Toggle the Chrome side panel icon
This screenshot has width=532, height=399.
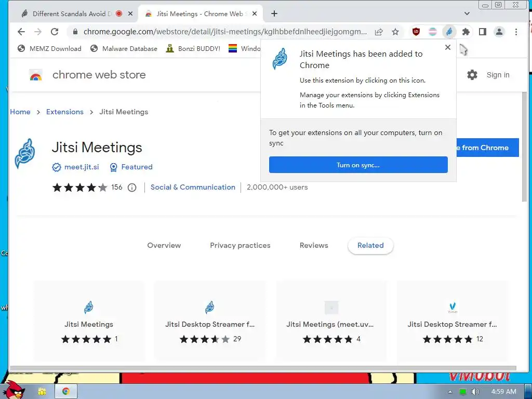click(x=483, y=32)
